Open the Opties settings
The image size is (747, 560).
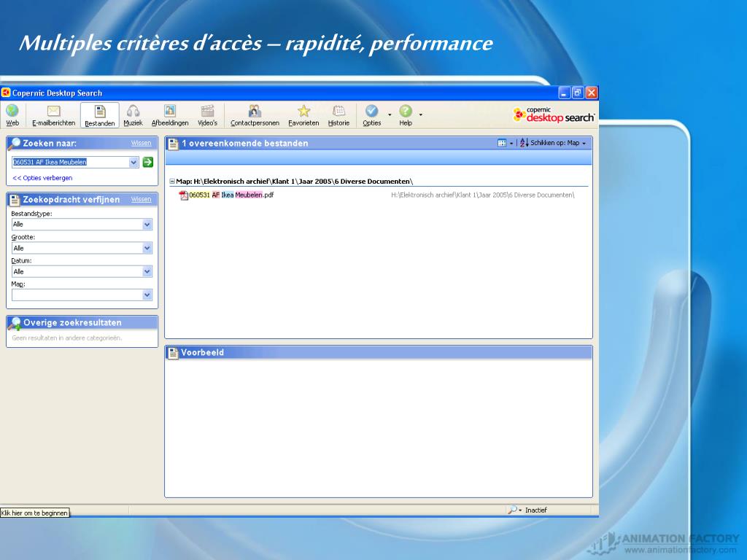[x=371, y=116]
